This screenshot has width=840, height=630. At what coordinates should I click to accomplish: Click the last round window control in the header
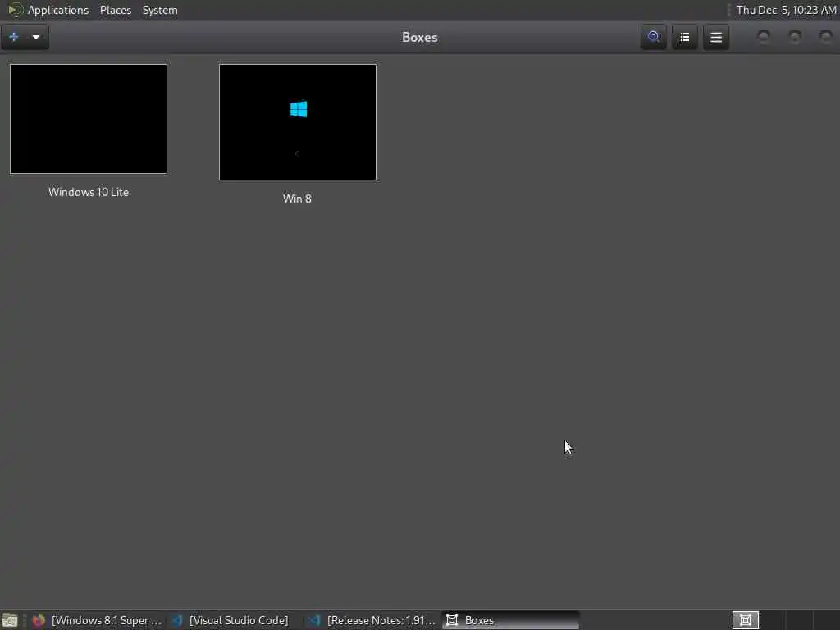[x=826, y=37]
